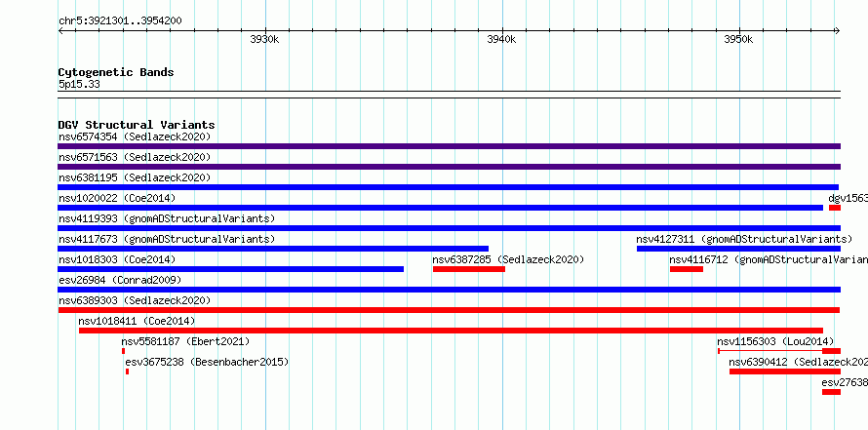The image size is (868, 430).
Task: Select the nsv1156303 (Lou2014) variant feature
Action: (x=779, y=351)
